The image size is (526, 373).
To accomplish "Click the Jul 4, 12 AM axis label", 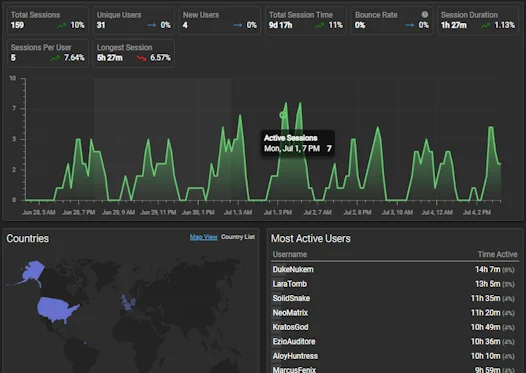I will tap(437, 212).
